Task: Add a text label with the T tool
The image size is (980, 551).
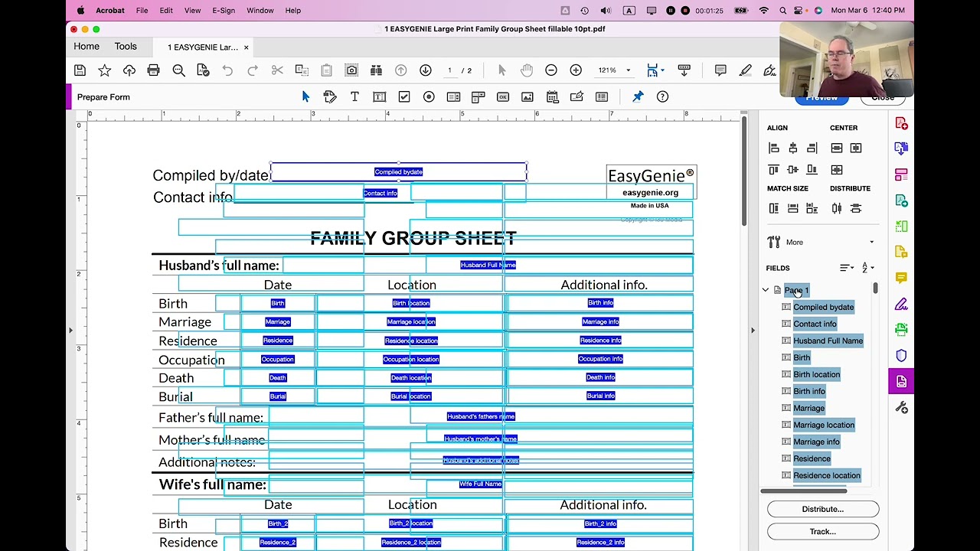Action: tap(354, 96)
